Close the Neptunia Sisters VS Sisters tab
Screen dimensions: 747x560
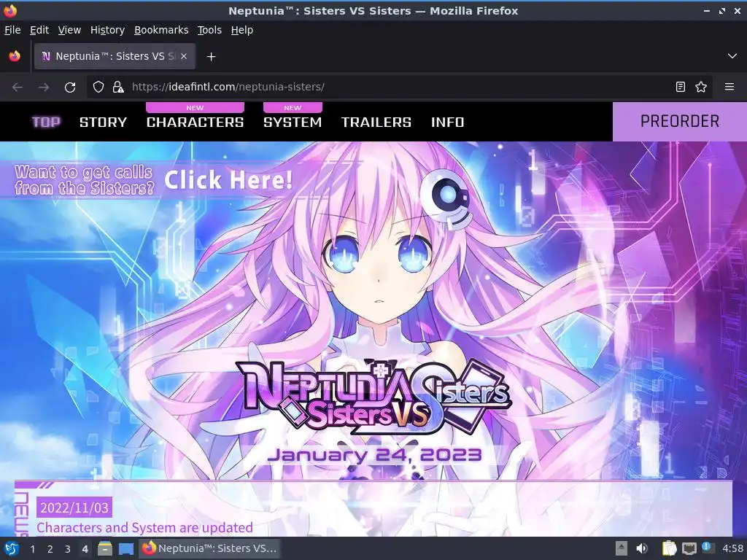(184, 56)
